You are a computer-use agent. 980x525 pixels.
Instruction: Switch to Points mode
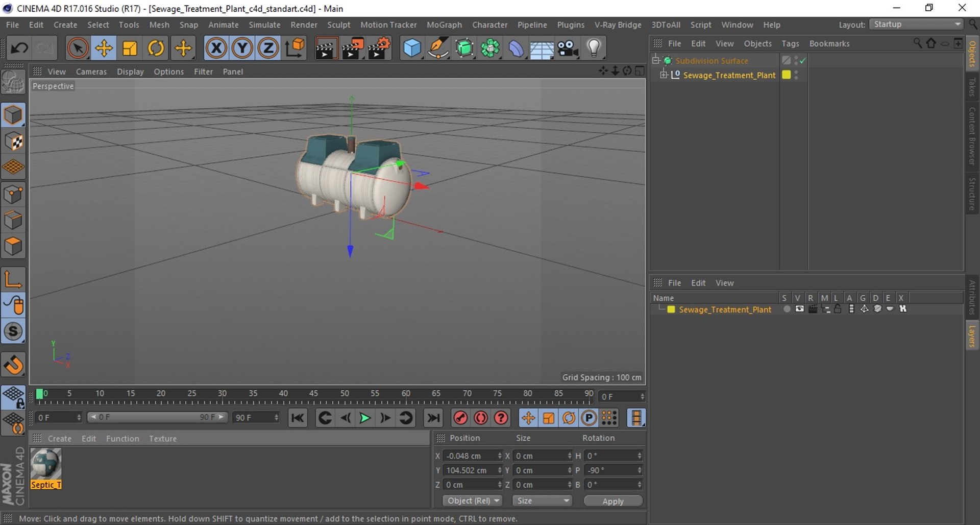click(13, 195)
